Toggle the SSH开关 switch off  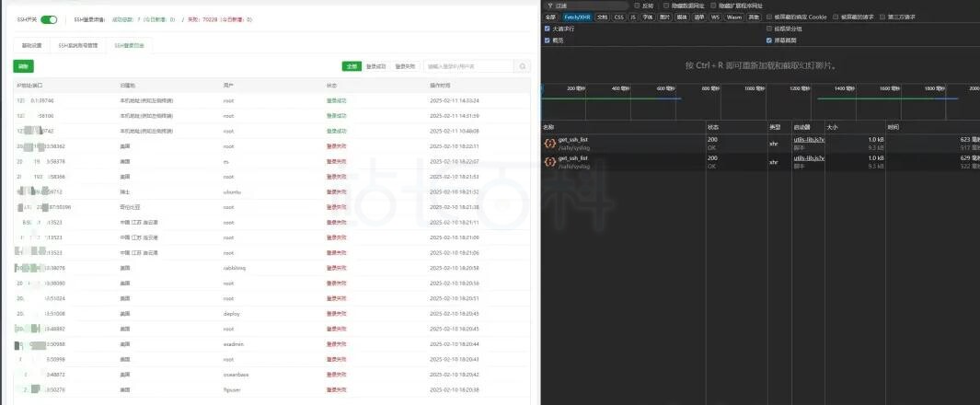tap(49, 18)
